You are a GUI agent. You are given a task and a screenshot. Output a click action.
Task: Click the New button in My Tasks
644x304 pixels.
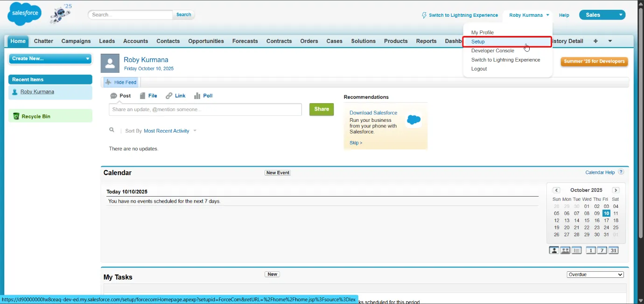(x=273, y=274)
